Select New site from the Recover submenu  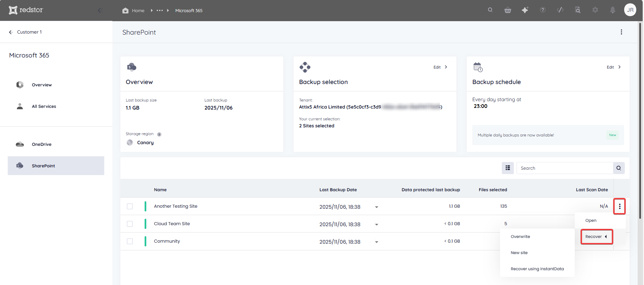point(537,253)
